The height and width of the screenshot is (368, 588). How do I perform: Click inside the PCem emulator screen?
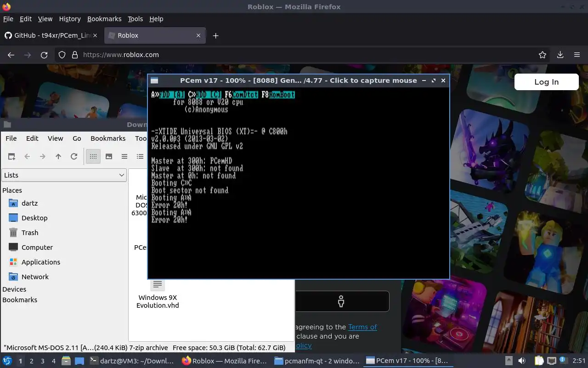tap(299, 183)
